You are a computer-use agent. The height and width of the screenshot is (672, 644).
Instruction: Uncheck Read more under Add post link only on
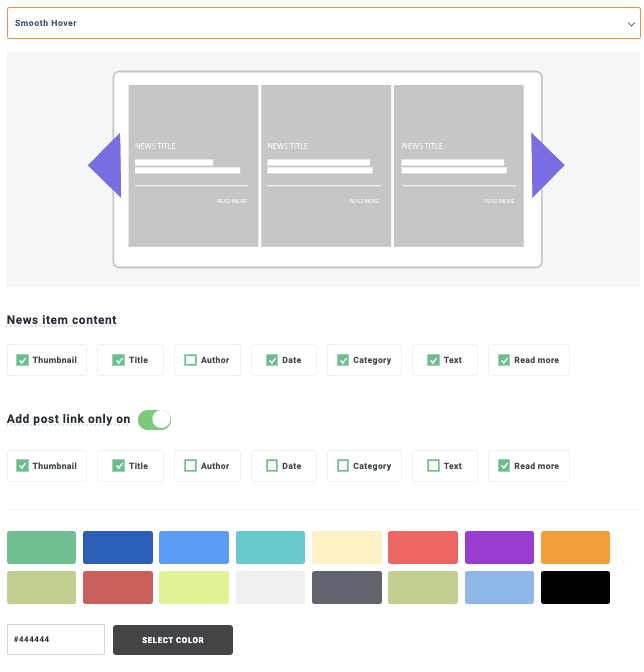[x=504, y=466]
